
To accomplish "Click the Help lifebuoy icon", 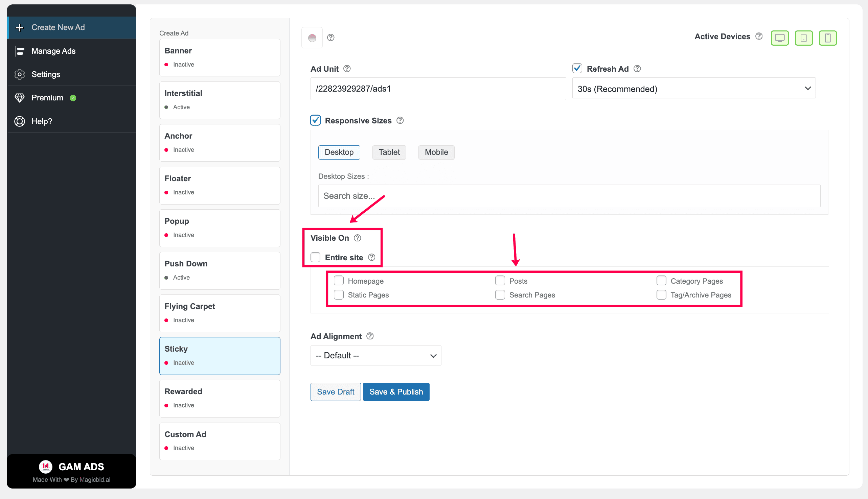I will [20, 121].
